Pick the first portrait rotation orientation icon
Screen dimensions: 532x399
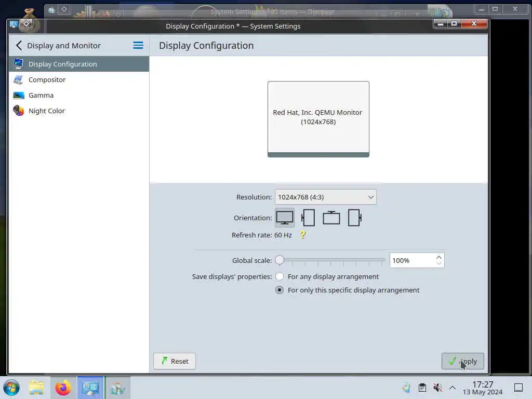[308, 218]
